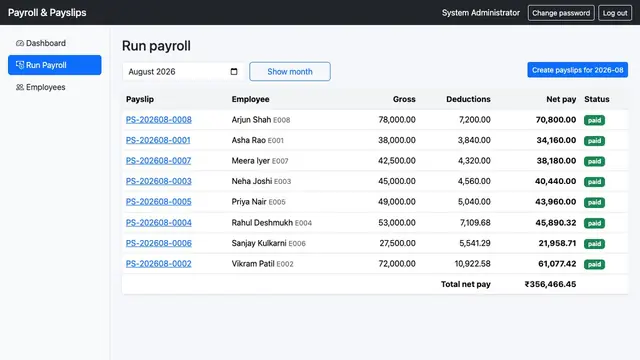Click net pay value 70,800.00

556,120
